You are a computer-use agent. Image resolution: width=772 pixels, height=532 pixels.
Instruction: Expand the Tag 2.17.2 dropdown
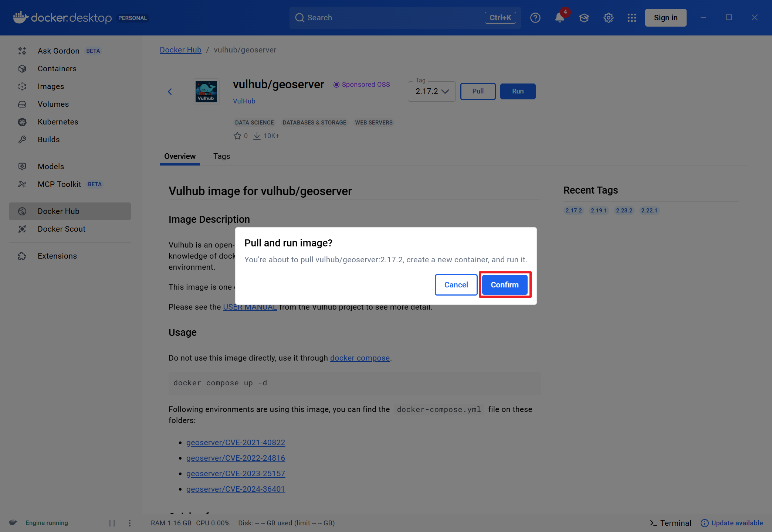[x=431, y=91]
